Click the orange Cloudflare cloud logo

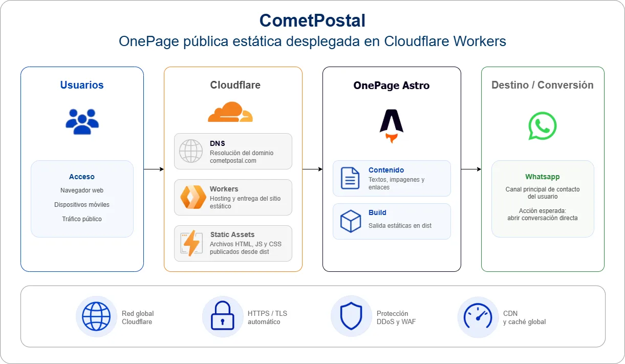click(x=230, y=112)
